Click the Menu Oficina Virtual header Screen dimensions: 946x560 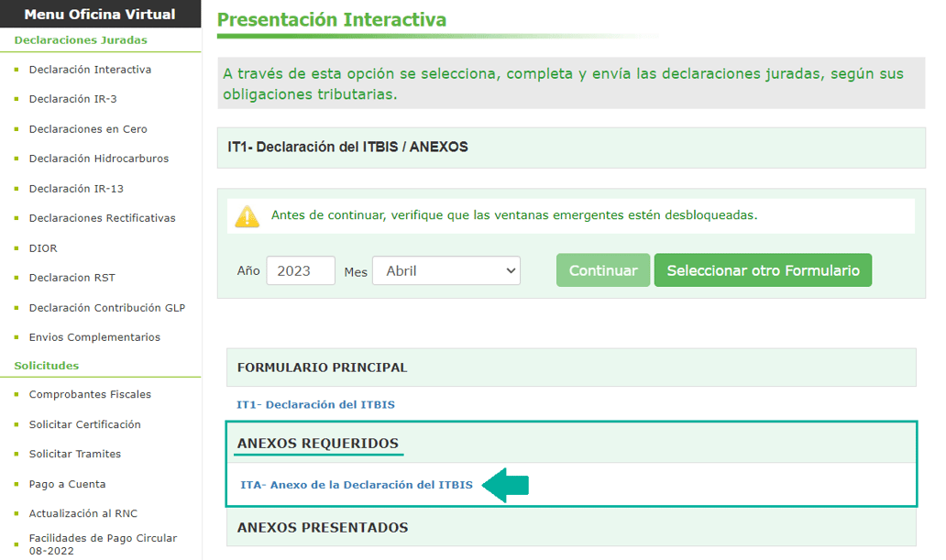coord(100,14)
